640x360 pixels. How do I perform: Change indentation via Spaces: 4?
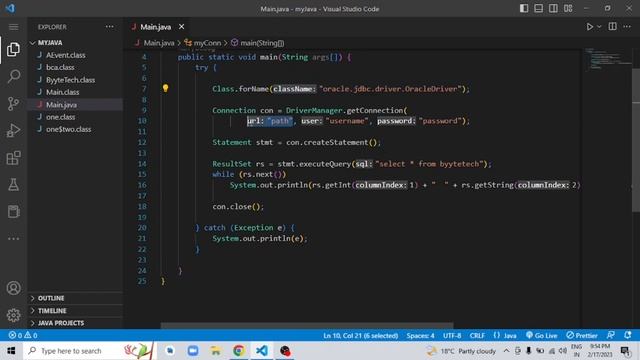420,336
